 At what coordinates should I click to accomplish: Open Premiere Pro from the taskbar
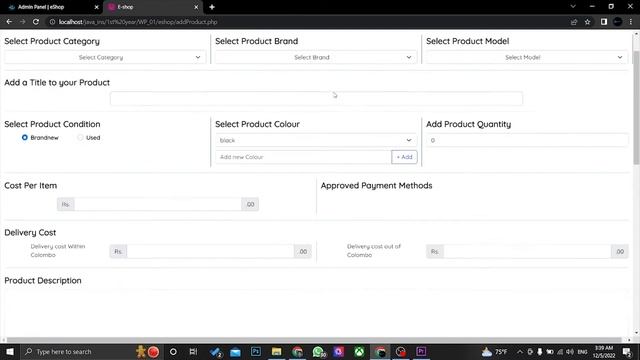(421, 351)
